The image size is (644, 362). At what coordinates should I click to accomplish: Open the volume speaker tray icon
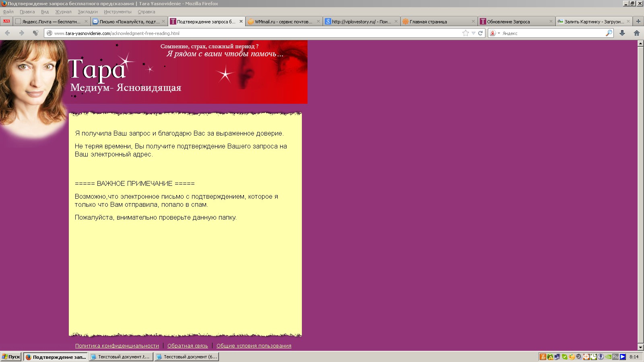pyautogui.click(x=579, y=357)
